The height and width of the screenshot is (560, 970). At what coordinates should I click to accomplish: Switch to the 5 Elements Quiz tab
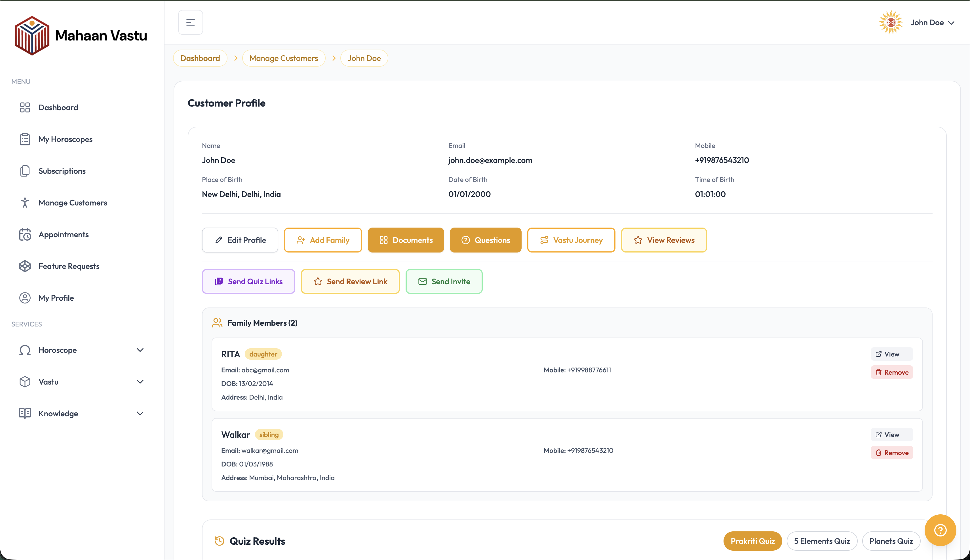click(x=822, y=541)
